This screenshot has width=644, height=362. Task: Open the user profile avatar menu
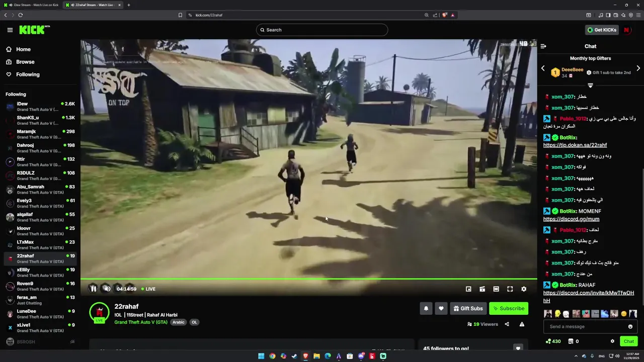coord(627,30)
